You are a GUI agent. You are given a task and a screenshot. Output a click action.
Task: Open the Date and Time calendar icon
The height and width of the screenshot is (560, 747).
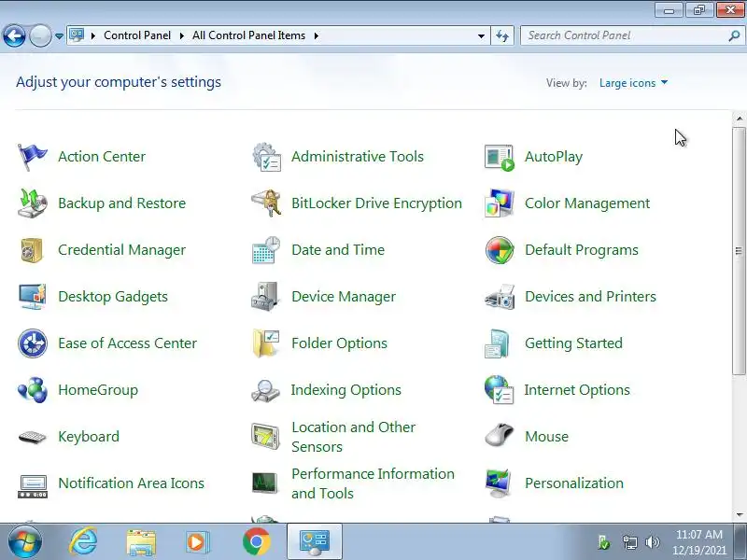(x=266, y=250)
